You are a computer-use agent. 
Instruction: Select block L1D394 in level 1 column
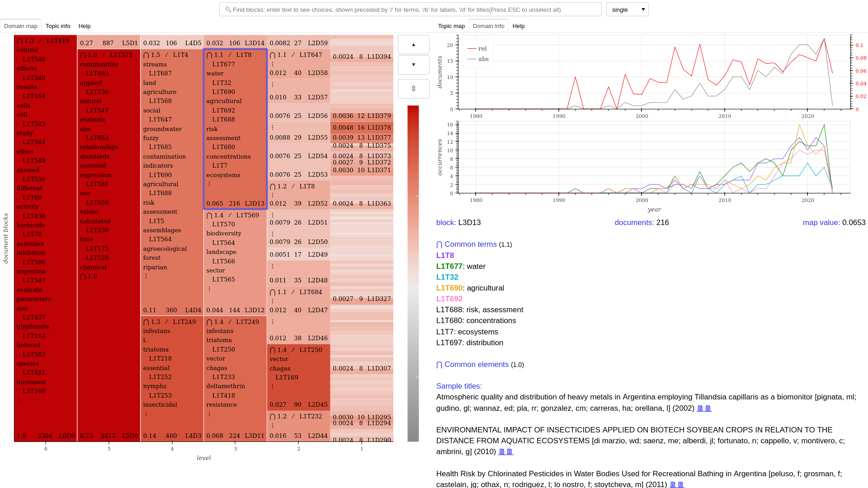[362, 57]
